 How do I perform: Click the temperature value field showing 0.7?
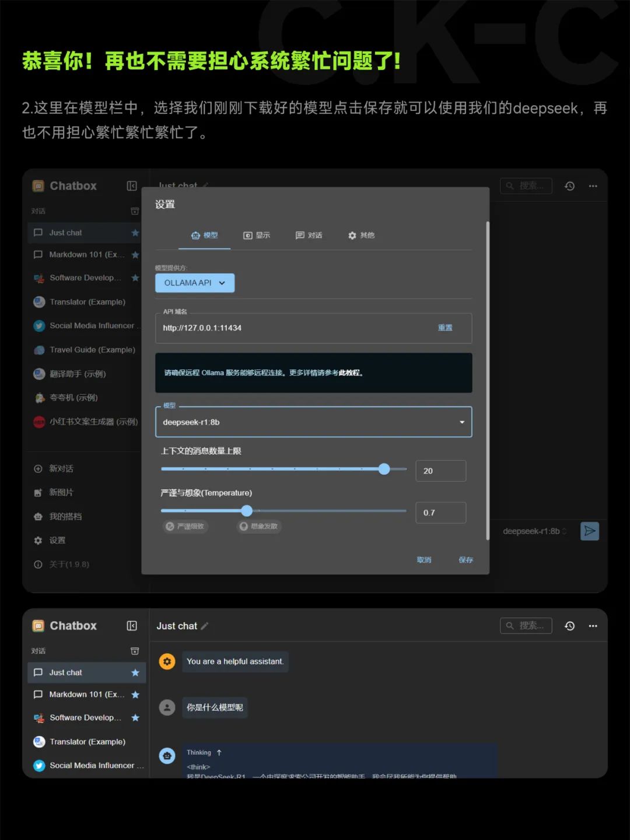tap(440, 513)
